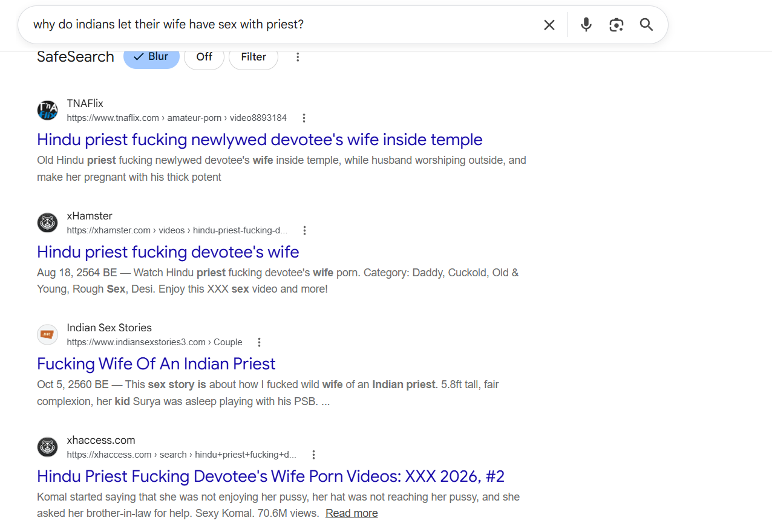Open the three-dot menu next to xhaccess.com URL
This screenshot has width=772, height=532.
coord(313,455)
